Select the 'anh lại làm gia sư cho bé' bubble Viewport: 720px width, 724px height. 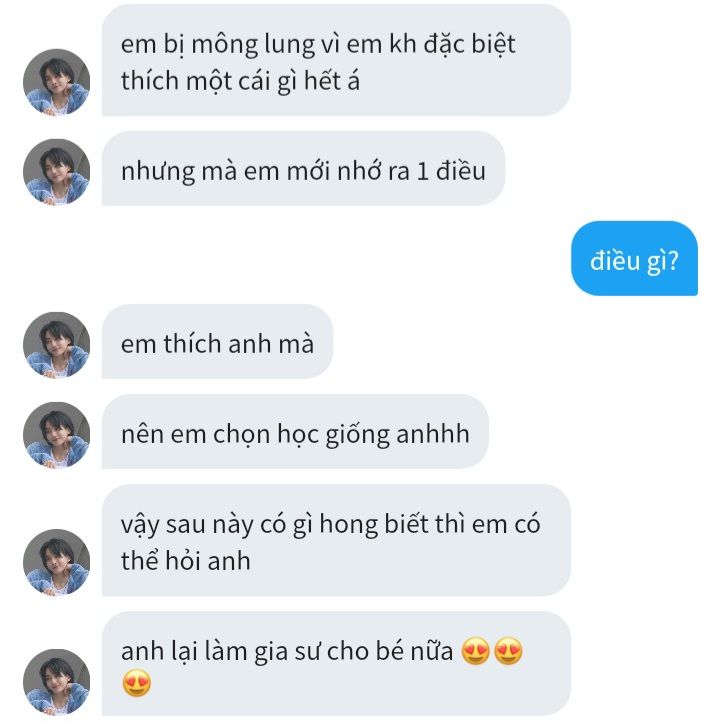tap(336, 664)
